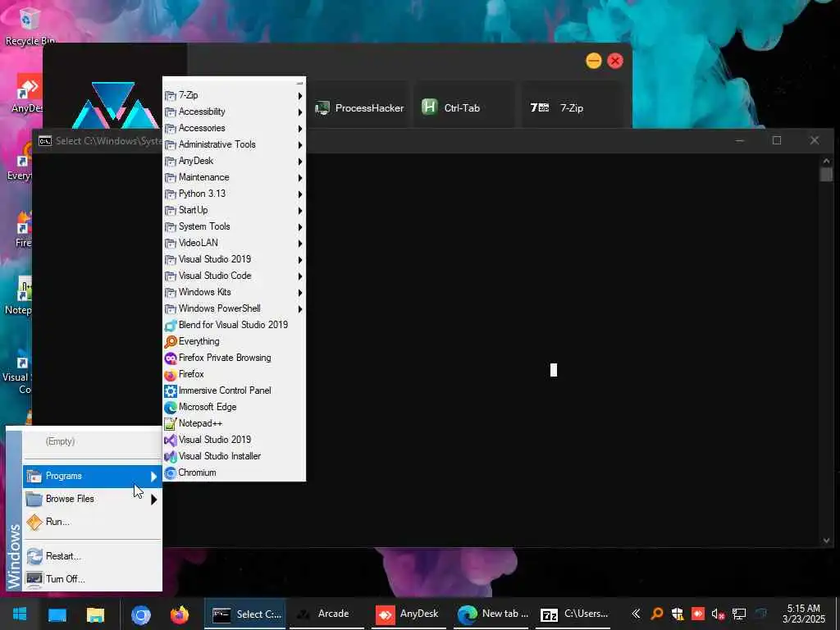This screenshot has height=630, width=840.
Task: Click the yellow minimize button in Arcade
Action: point(594,61)
